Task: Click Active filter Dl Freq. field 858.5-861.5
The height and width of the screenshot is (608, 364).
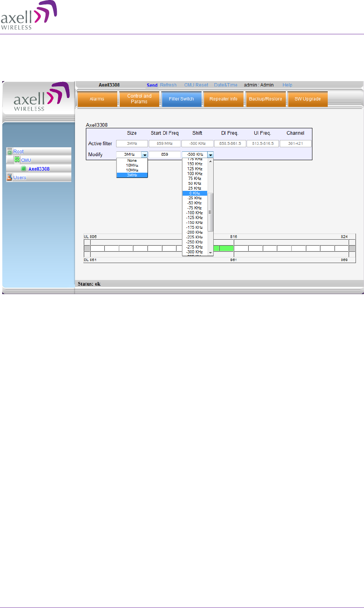Action: tap(230, 144)
